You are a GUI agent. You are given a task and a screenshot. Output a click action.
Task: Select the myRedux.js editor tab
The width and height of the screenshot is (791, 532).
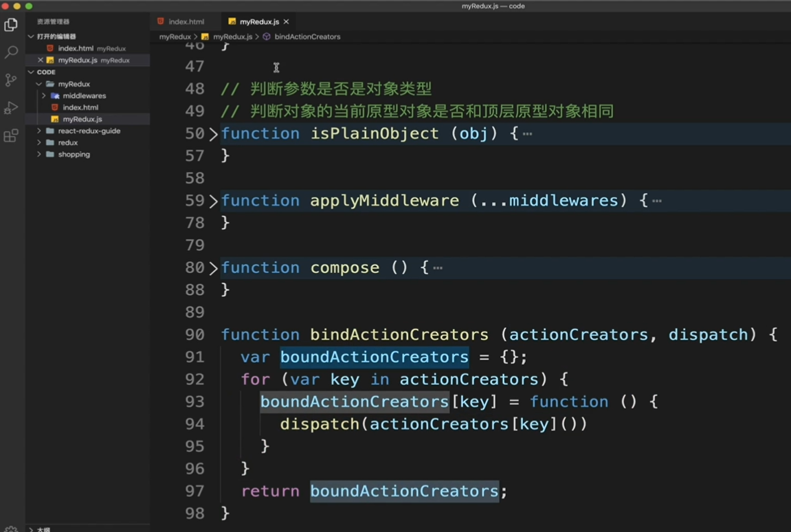(x=259, y=22)
